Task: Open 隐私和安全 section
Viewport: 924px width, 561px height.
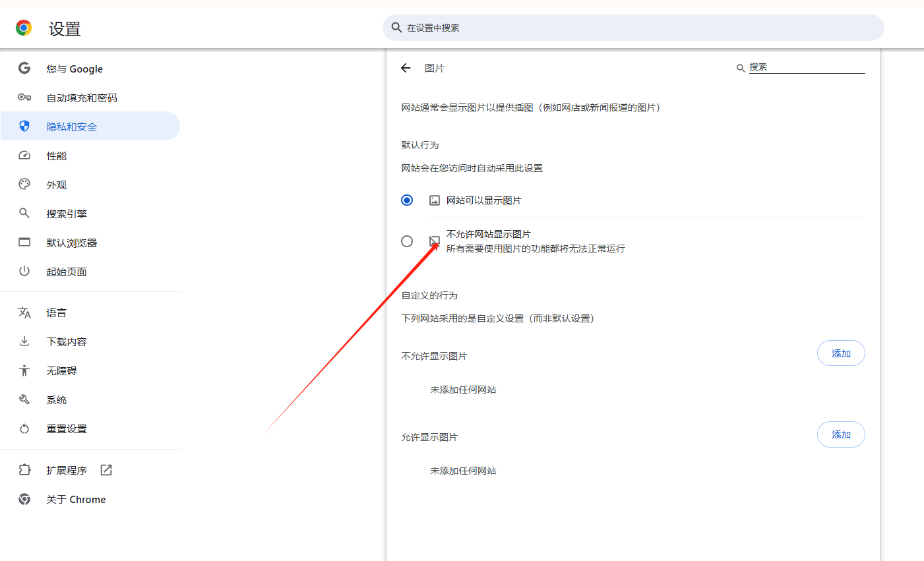Action: coord(90,127)
